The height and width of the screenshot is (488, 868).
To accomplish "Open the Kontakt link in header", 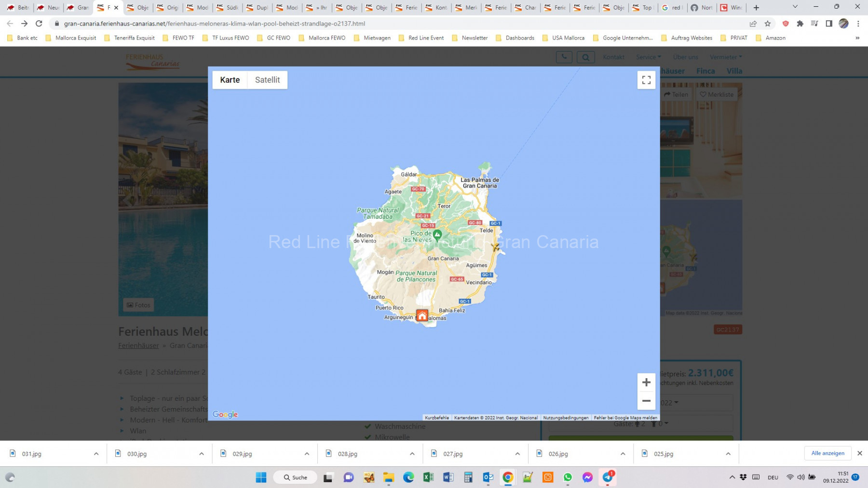I will coord(613,57).
